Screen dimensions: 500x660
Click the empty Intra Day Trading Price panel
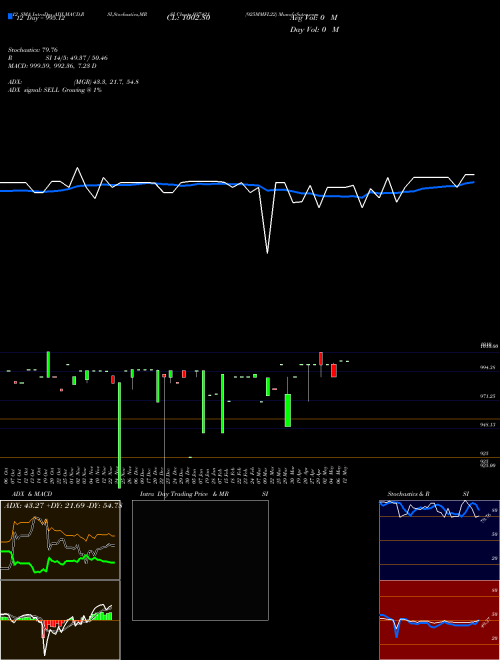pyautogui.click(x=200, y=560)
